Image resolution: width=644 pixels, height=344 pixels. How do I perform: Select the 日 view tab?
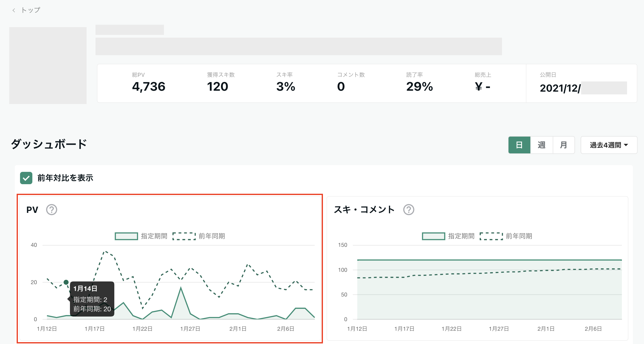(x=519, y=145)
